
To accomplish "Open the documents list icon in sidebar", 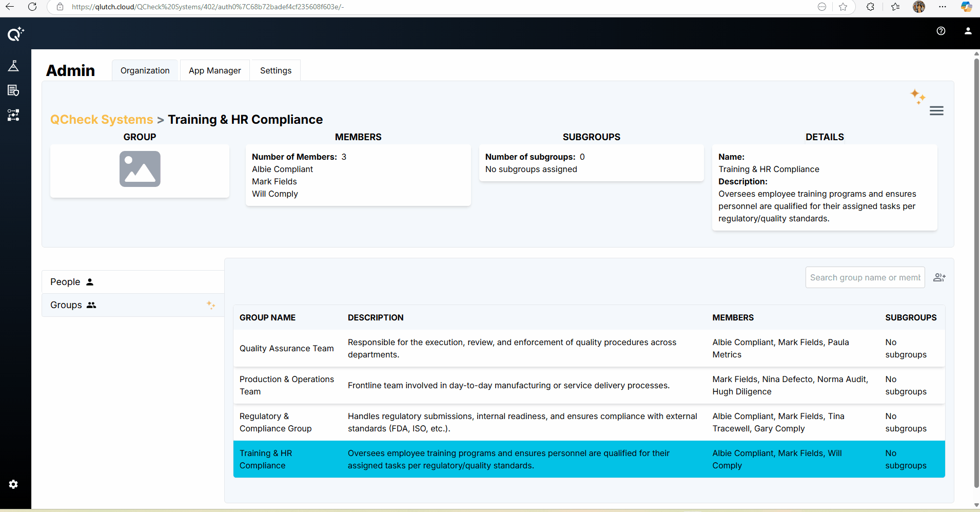I will tap(13, 90).
